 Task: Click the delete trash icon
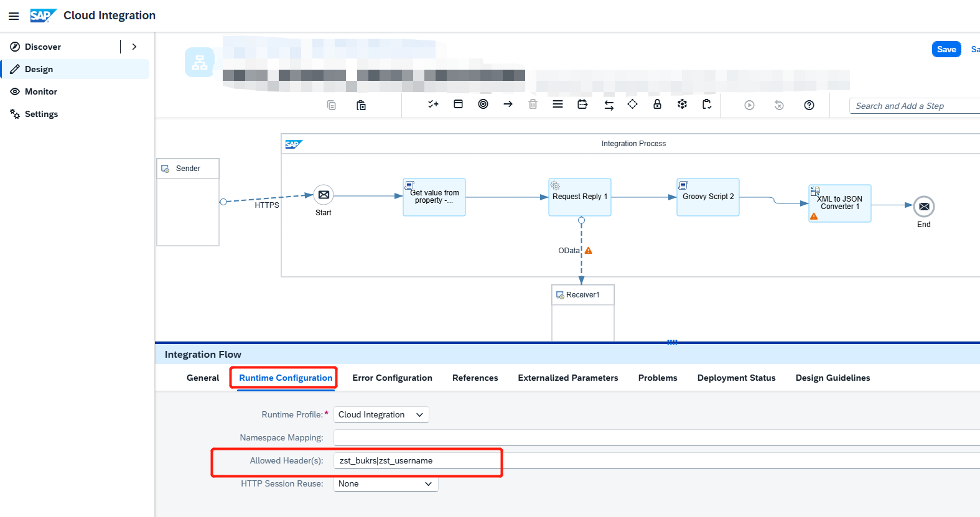coord(533,104)
